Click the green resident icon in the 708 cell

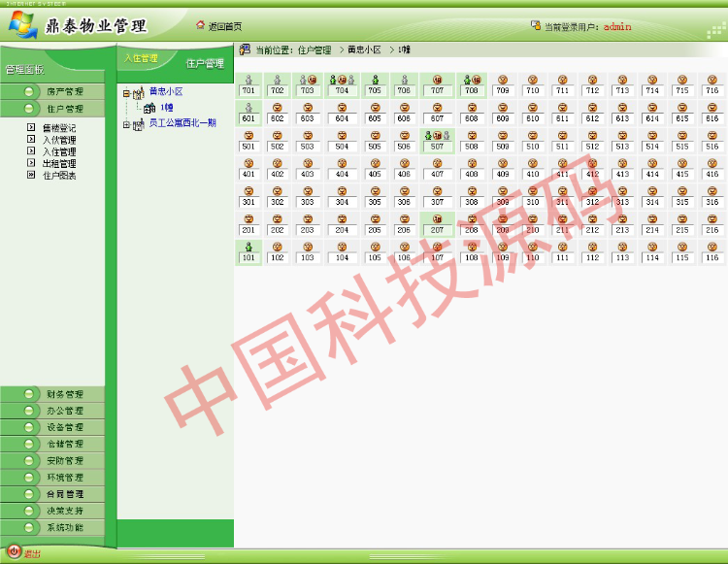tap(467, 80)
